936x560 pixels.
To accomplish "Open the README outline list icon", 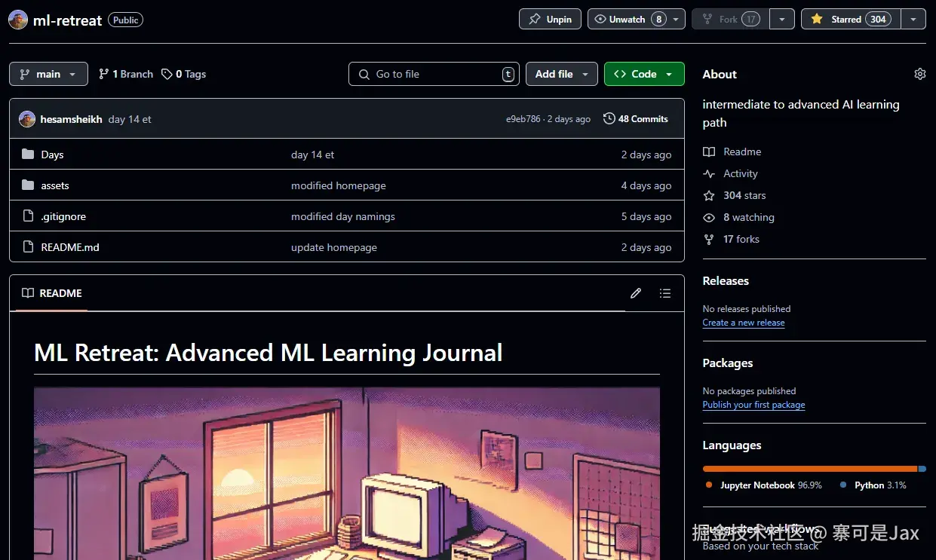I will pyautogui.click(x=664, y=293).
